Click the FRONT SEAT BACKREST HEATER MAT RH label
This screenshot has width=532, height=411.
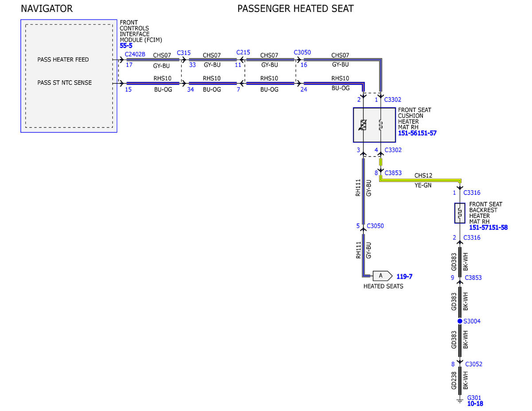coord(486,213)
